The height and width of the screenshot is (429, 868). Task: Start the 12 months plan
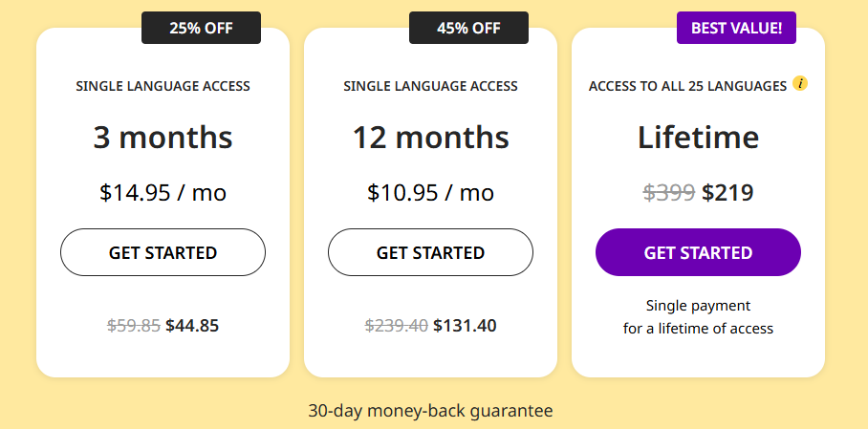pos(431,252)
